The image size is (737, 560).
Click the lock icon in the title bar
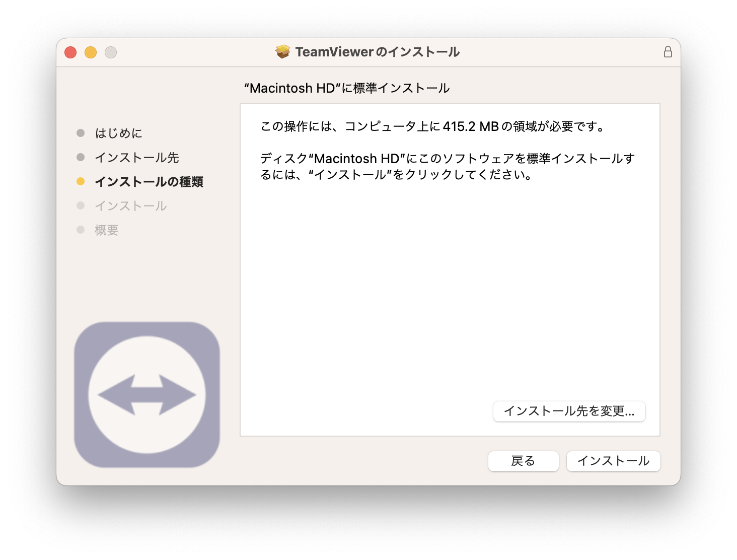(668, 52)
